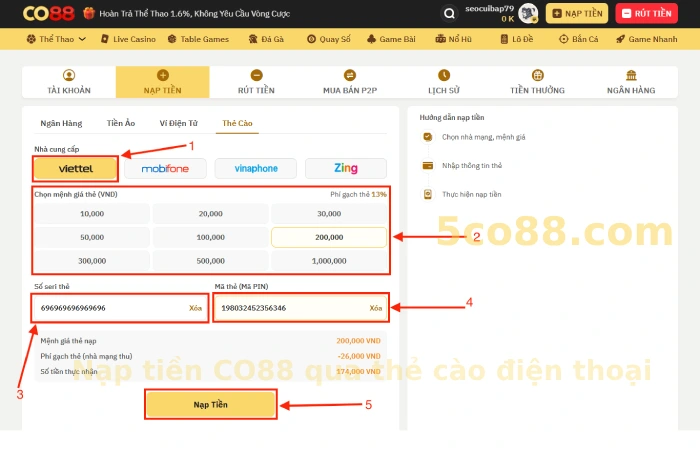Screen dimensions: 700x450
Task: Click the Game Bài club icon
Action: point(371,39)
